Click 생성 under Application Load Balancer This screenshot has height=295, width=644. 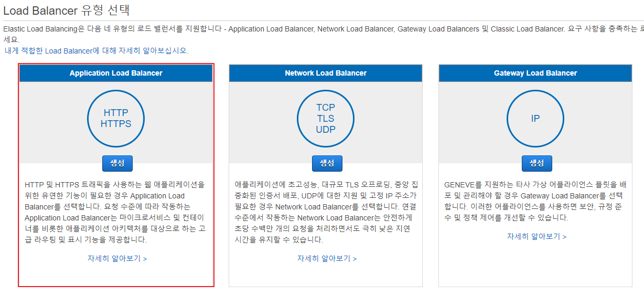pyautogui.click(x=117, y=163)
